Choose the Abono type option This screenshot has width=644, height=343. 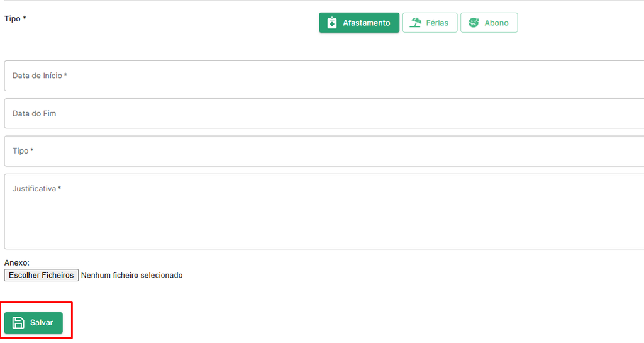(489, 23)
